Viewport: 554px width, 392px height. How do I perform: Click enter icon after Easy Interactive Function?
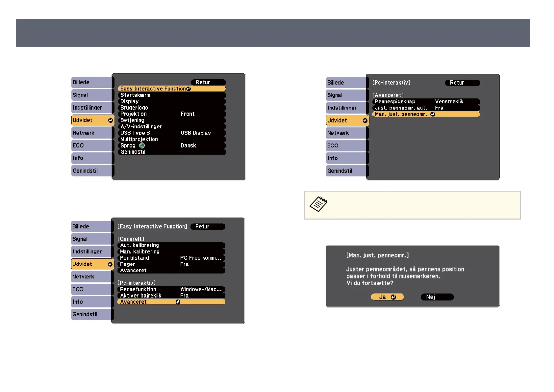189,89
